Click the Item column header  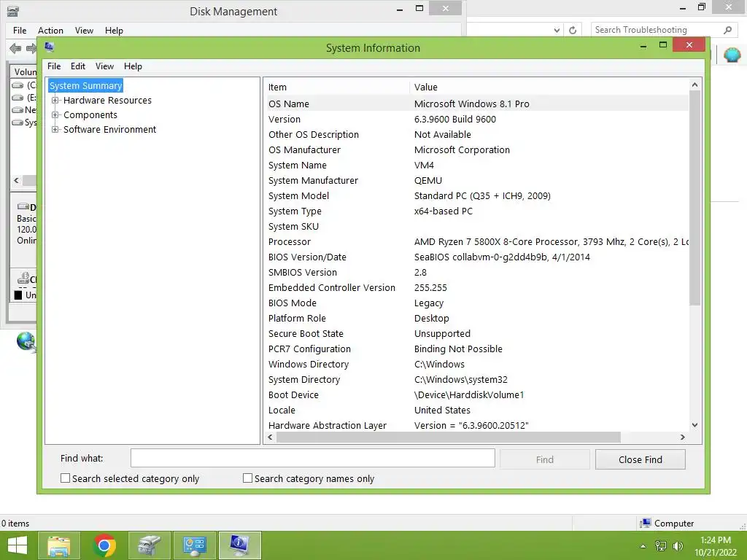(x=337, y=87)
